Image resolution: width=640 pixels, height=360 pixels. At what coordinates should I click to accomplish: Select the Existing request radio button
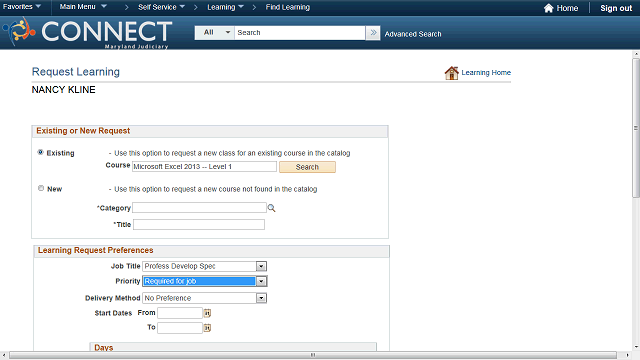point(40,152)
